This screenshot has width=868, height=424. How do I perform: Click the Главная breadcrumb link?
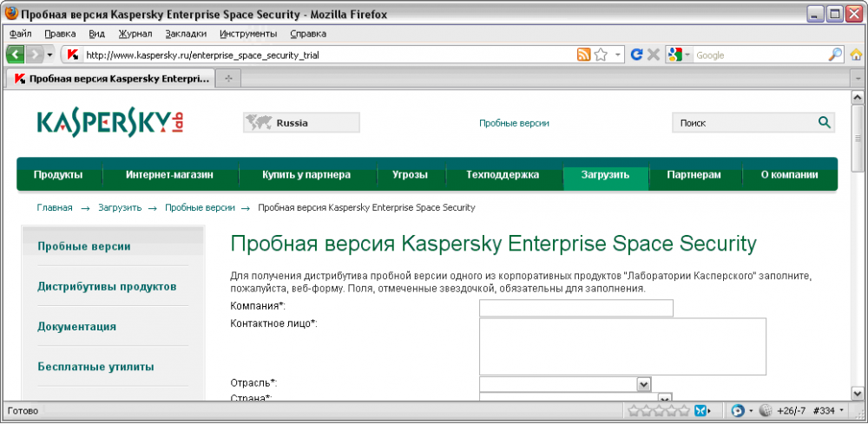click(x=55, y=208)
